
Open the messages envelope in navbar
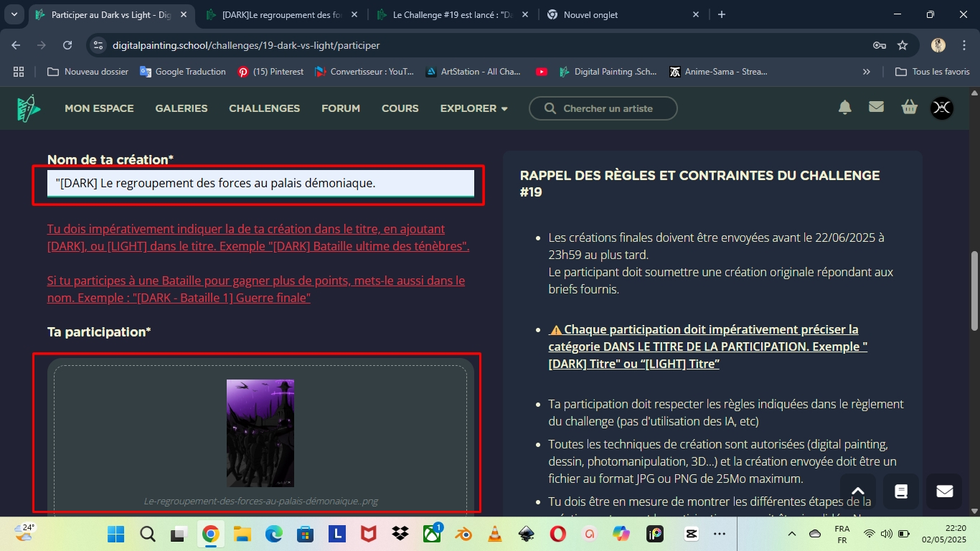[x=876, y=108]
